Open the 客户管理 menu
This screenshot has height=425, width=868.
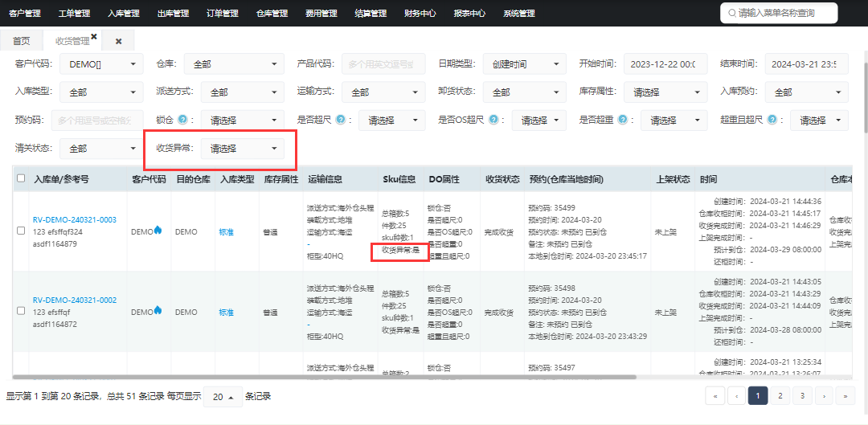[25, 14]
